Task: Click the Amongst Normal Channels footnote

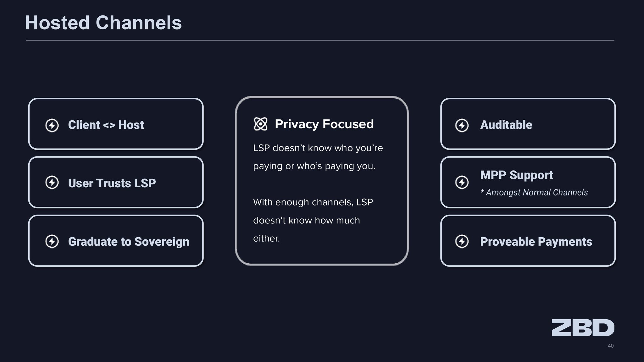Action: (x=534, y=192)
